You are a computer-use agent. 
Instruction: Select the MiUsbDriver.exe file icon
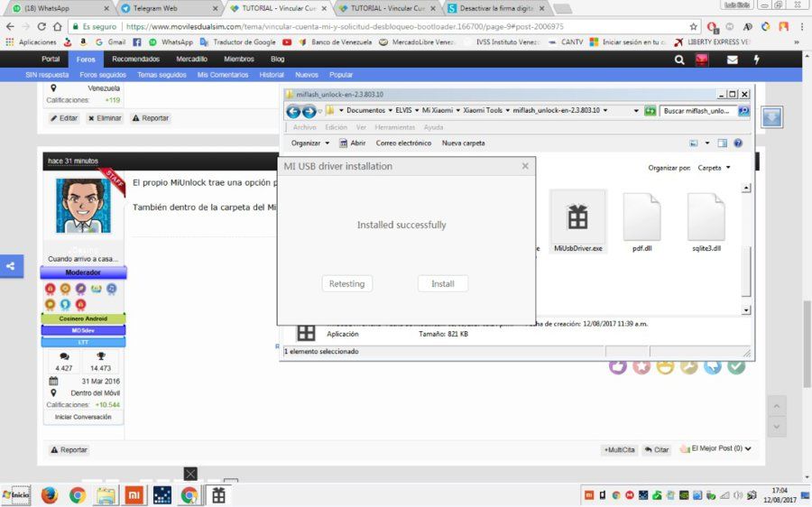coord(577,221)
